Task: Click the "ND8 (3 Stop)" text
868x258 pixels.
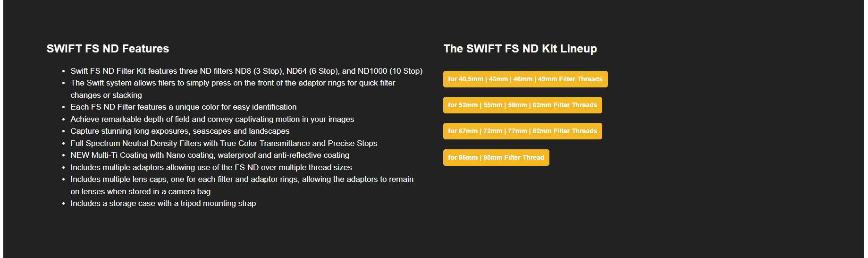Action: coord(258,71)
